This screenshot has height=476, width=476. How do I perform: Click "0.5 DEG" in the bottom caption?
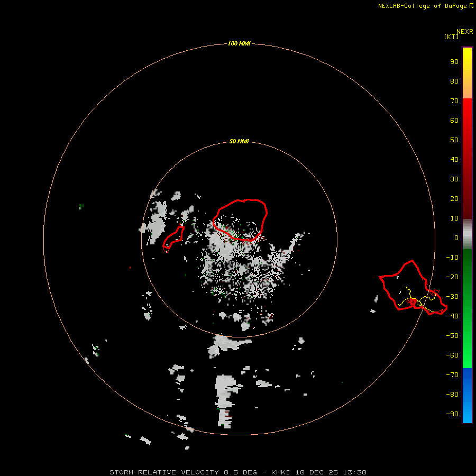pos(240,472)
